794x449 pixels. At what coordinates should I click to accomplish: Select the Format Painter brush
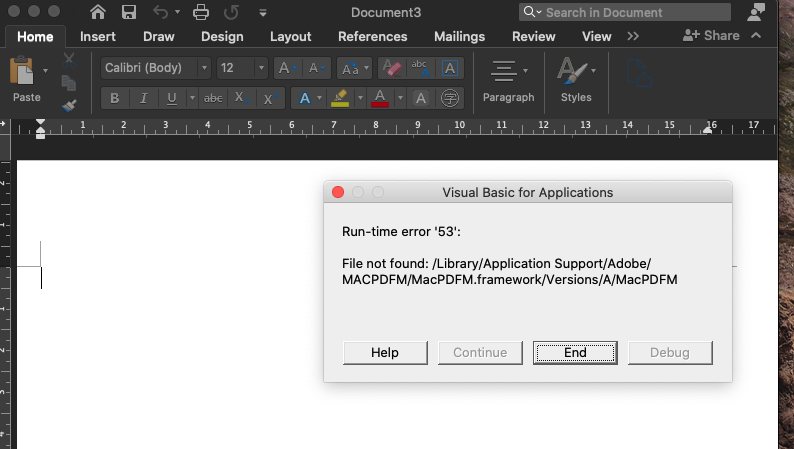pos(69,105)
